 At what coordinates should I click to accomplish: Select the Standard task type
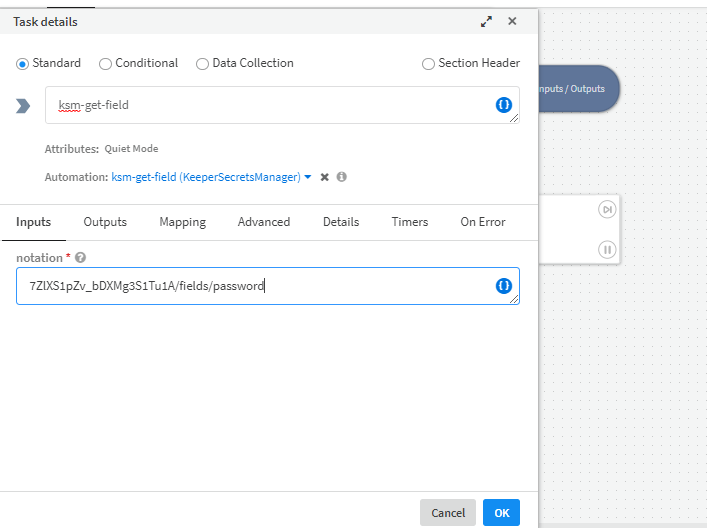[23, 63]
